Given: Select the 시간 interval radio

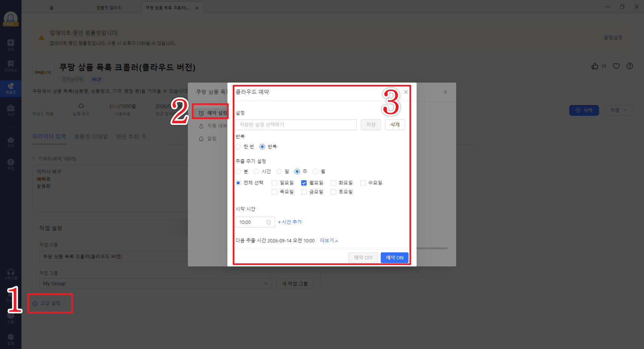Looking at the screenshot, I should (256, 171).
